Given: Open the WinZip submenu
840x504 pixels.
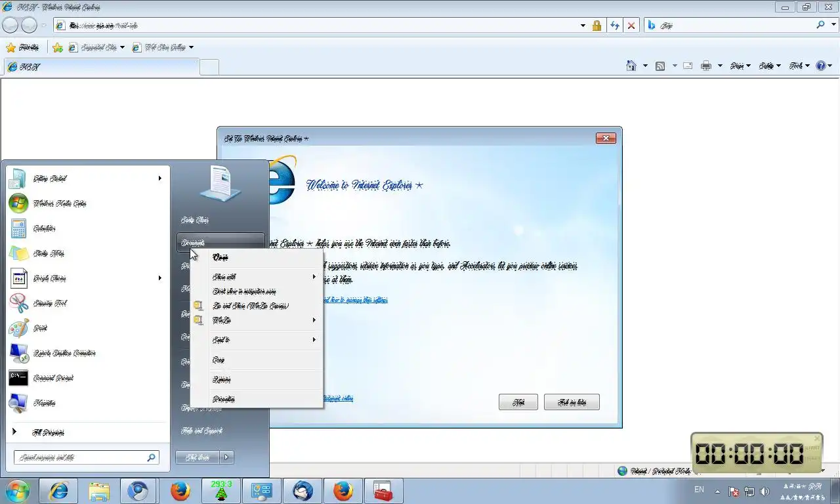Looking at the screenshot, I should point(257,320).
